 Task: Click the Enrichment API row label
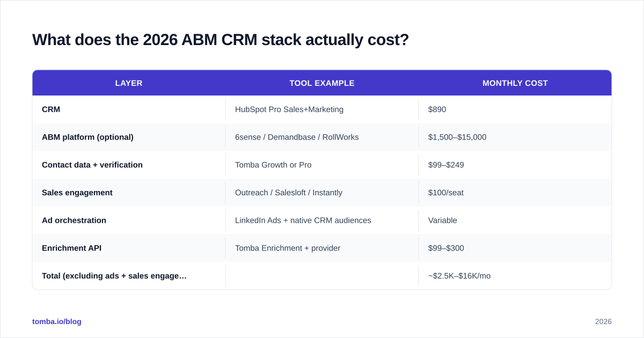tap(71, 248)
